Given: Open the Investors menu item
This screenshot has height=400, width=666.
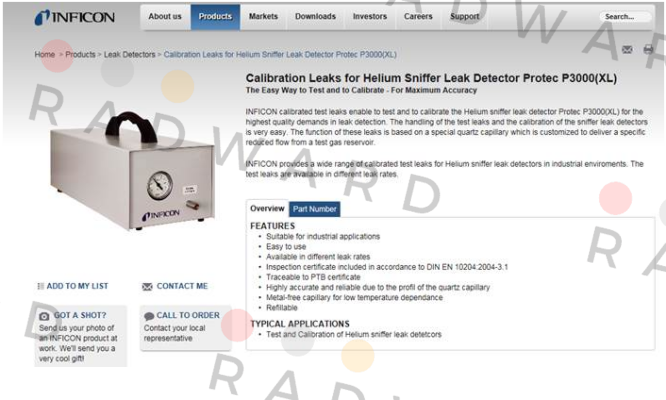Looking at the screenshot, I should (370, 17).
